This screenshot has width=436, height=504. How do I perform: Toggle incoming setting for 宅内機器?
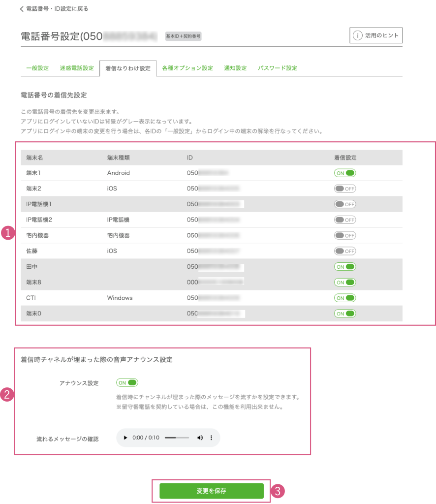tap(344, 235)
